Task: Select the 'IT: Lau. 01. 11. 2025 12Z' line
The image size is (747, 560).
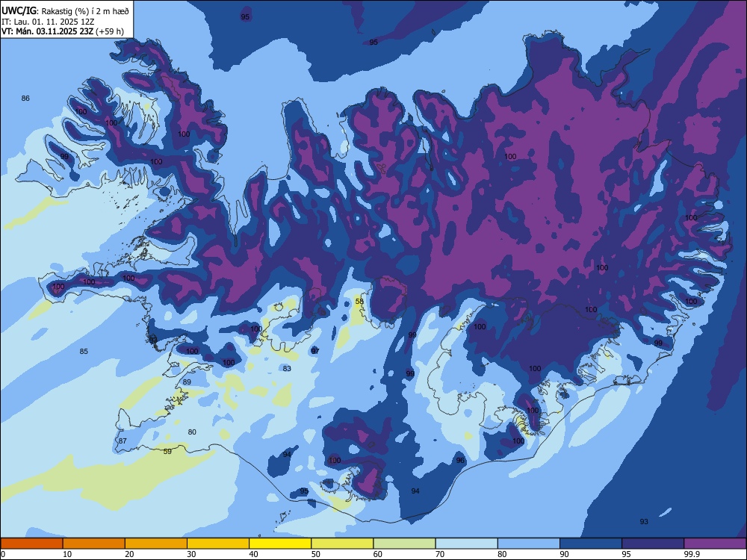Action: coord(48,22)
